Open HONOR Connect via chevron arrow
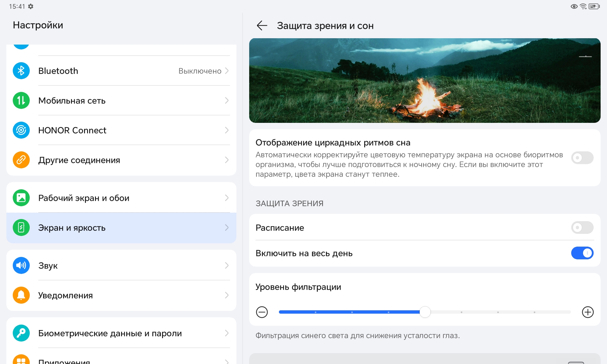Screen dimensions: 607x364 227,130
